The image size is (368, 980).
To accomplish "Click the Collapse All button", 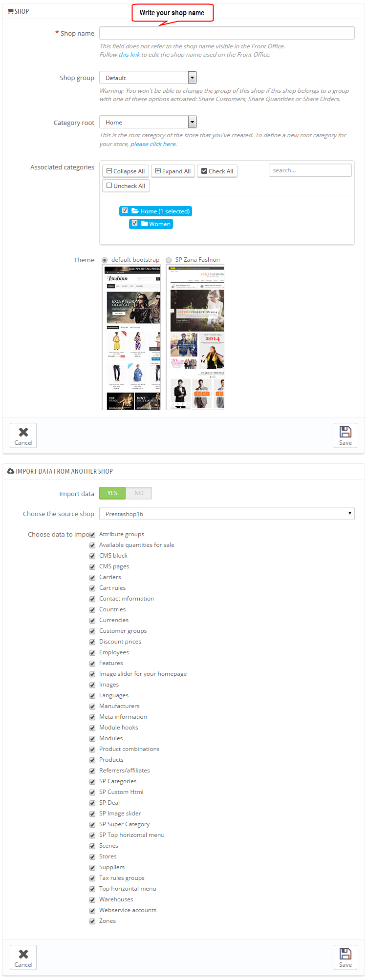I will coord(126,171).
